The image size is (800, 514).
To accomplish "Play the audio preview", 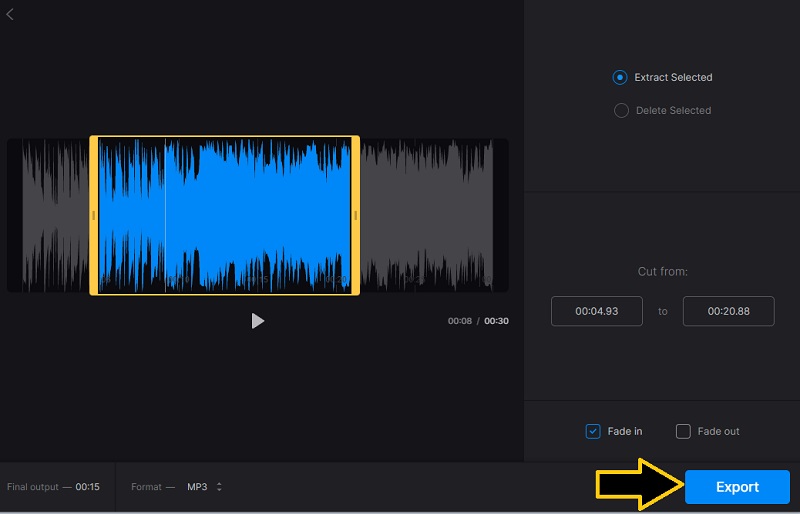I will pyautogui.click(x=258, y=321).
